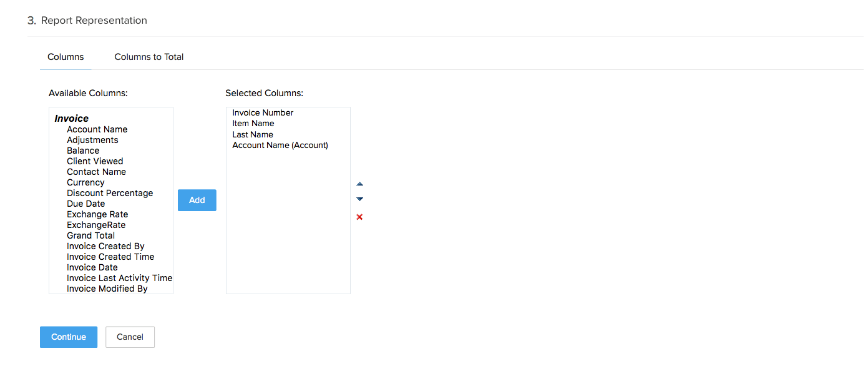Image resolution: width=868 pixels, height=381 pixels.
Task: Select Client Viewed in Available Columns
Action: pos(95,161)
